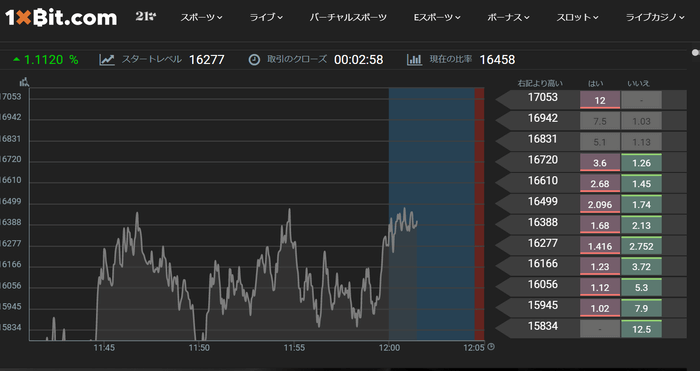Image resolution: width=700 pixels, height=371 pixels.
Task: Click the red closing zone on the chart
Action: (479, 214)
